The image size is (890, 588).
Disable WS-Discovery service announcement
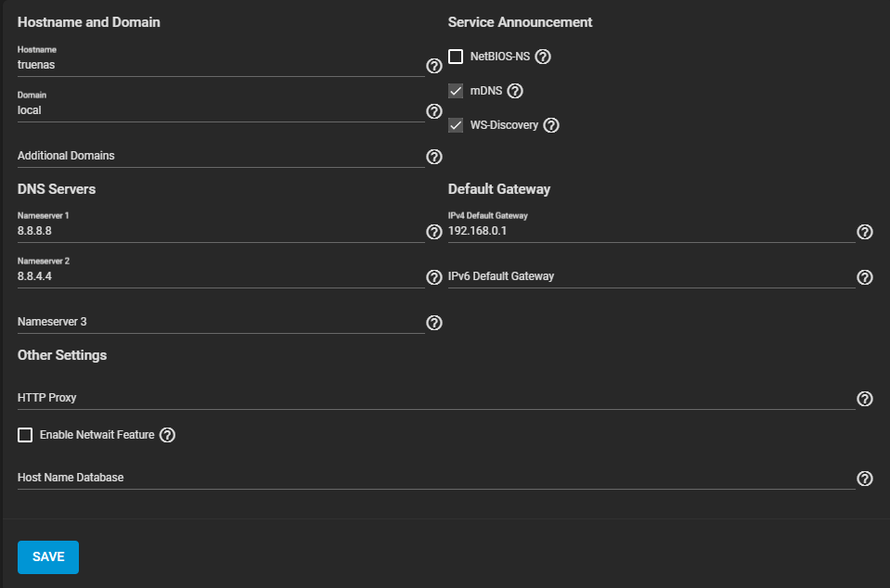click(x=456, y=125)
